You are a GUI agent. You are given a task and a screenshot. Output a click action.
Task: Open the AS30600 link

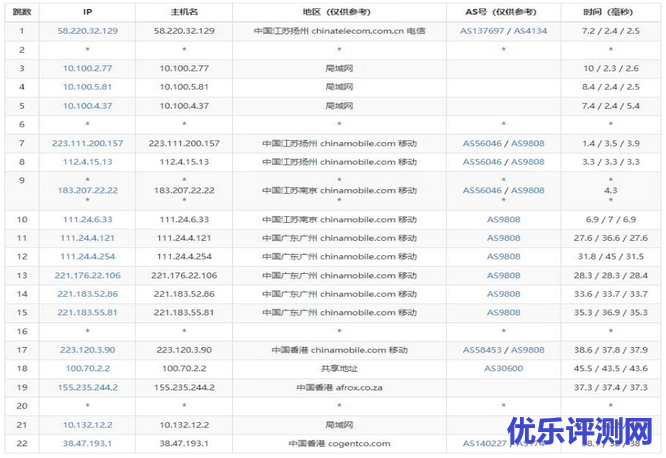click(x=504, y=369)
